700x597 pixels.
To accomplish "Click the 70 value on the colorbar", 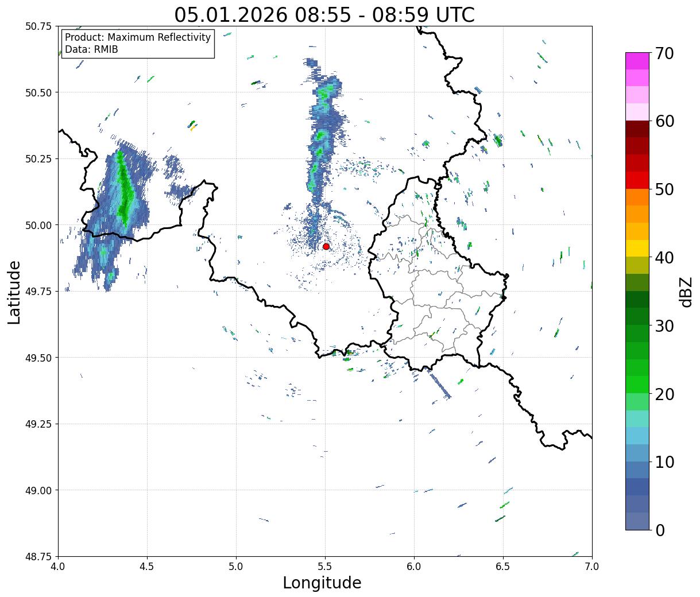I will pos(665,53).
